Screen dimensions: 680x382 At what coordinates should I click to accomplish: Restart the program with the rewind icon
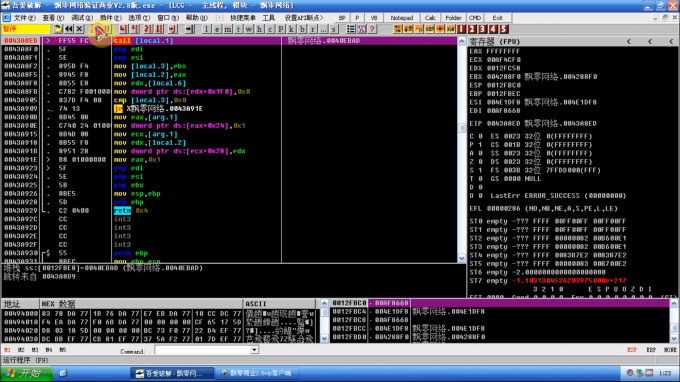click(x=69, y=29)
